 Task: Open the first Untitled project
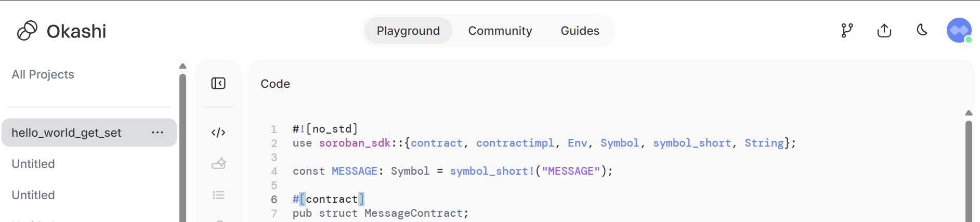(x=33, y=164)
